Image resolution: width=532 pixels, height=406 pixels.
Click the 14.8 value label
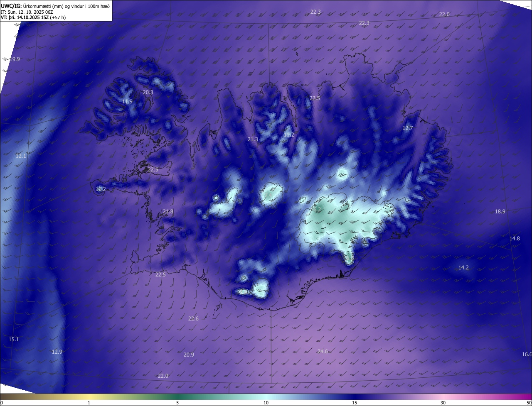[x=515, y=238]
